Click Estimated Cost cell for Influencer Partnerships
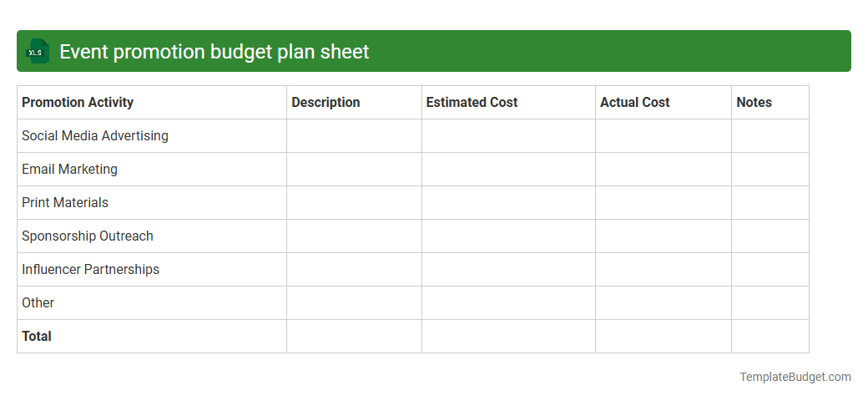 pyautogui.click(x=509, y=269)
